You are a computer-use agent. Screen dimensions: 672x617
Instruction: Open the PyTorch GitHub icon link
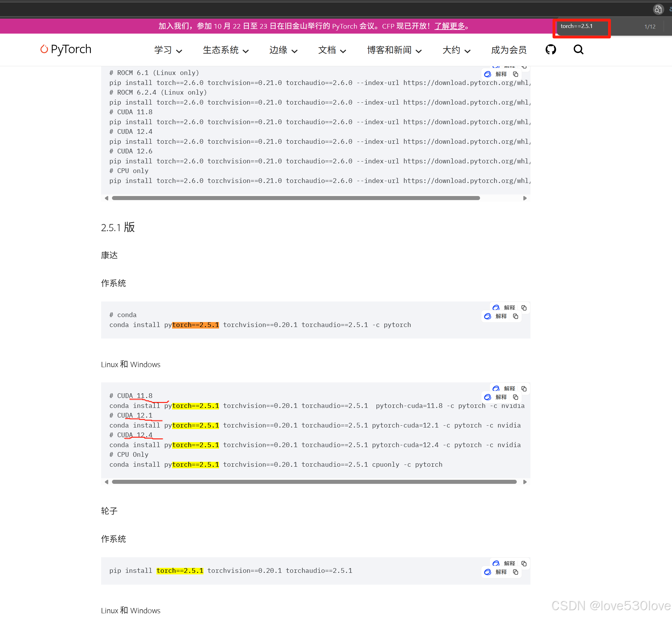(x=550, y=50)
